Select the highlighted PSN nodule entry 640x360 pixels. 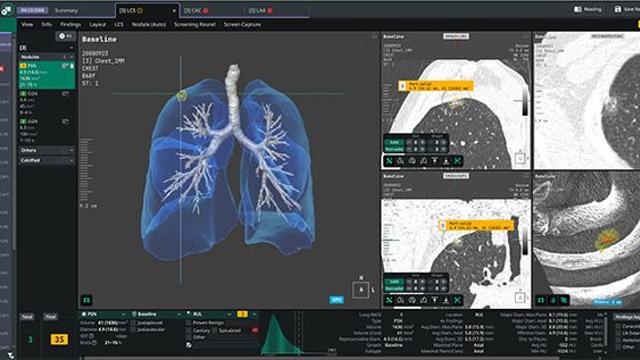[x=47, y=75]
